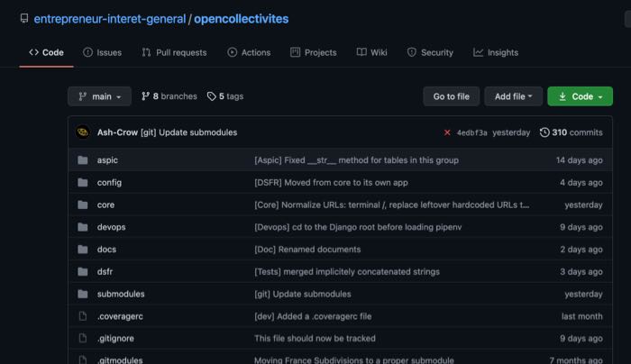
Task: Open the Add file dropdown
Action: 514,96
